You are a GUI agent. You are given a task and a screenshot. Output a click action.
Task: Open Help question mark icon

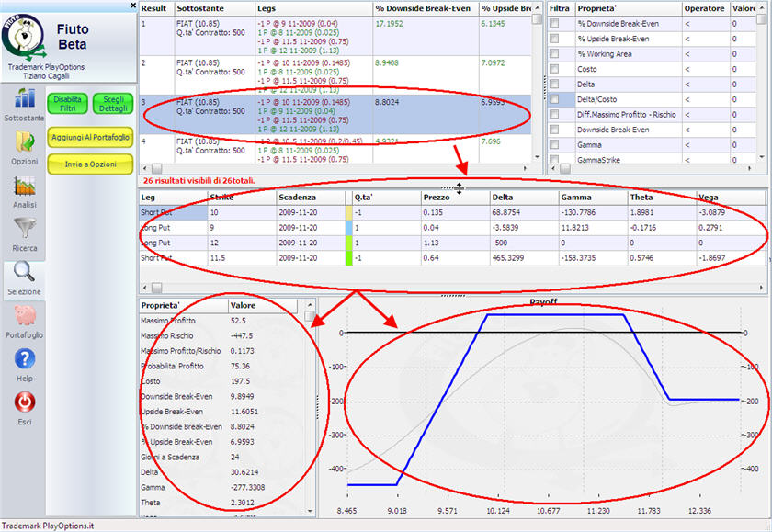click(x=24, y=362)
